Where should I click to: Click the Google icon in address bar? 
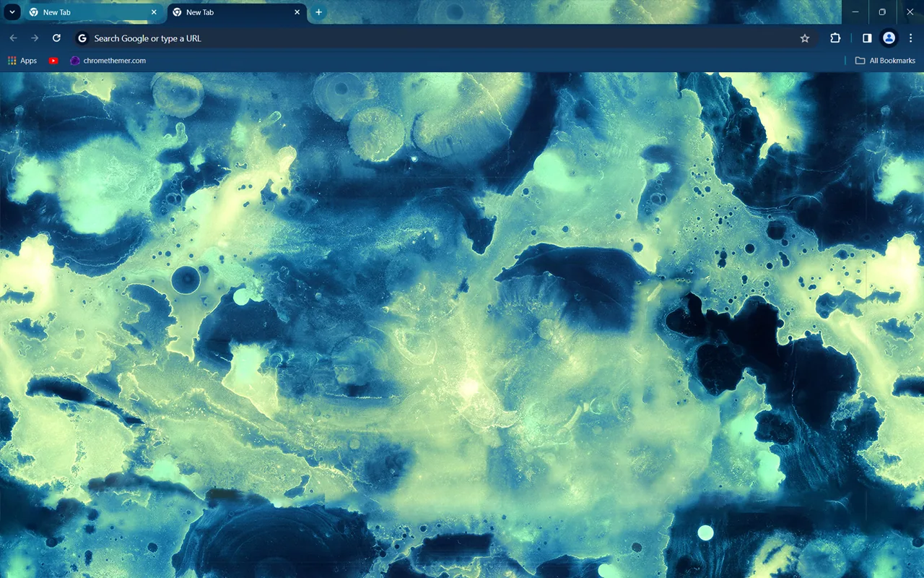tap(82, 38)
